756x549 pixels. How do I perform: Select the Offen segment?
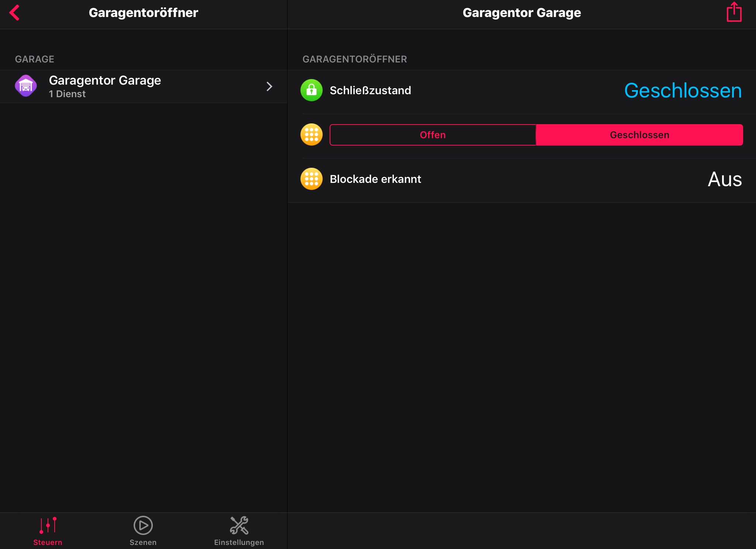pyautogui.click(x=433, y=135)
